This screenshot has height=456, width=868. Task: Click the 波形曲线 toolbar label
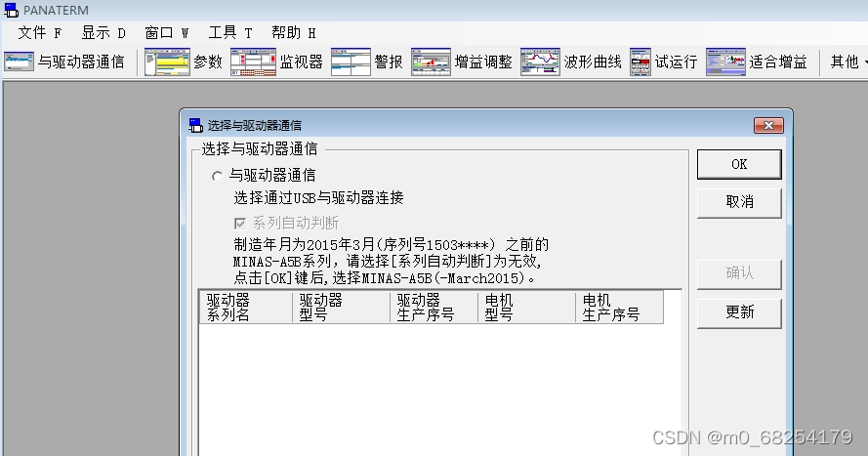coord(593,62)
